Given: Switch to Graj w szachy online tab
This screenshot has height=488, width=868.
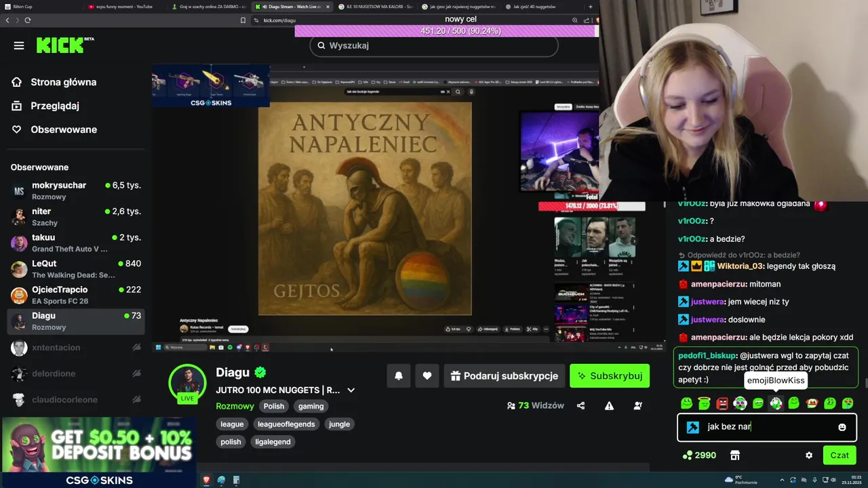Looking at the screenshot, I should [x=209, y=6].
